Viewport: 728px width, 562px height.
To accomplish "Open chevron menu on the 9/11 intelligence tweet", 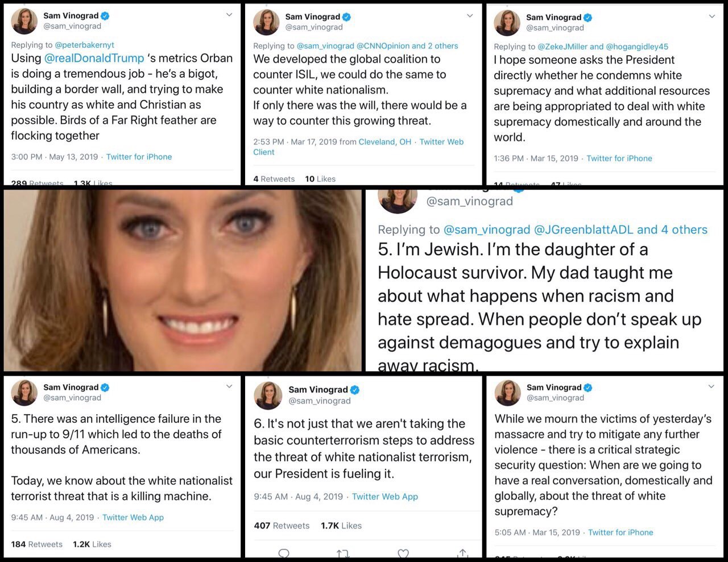I will pyautogui.click(x=229, y=386).
